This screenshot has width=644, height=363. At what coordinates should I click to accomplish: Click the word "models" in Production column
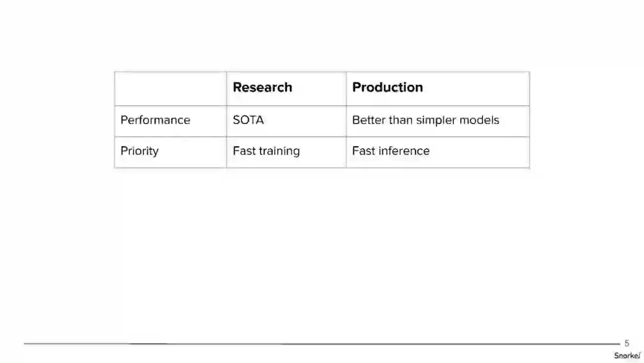click(x=479, y=120)
